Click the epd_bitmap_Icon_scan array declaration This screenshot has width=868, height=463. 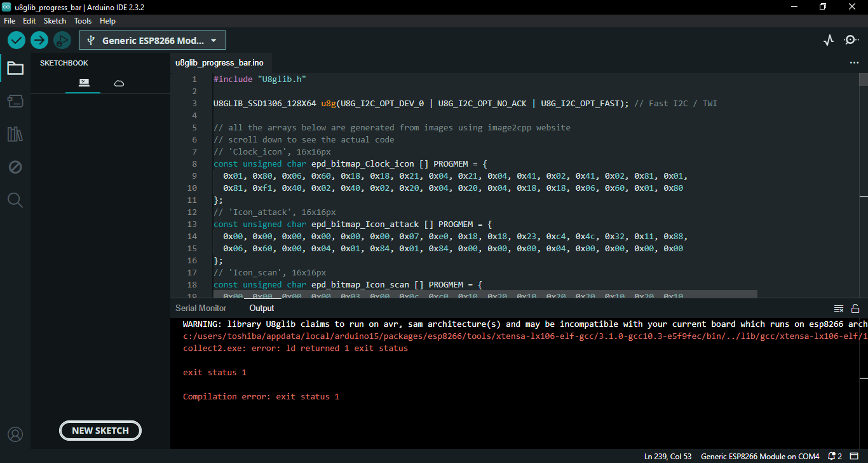348,284
